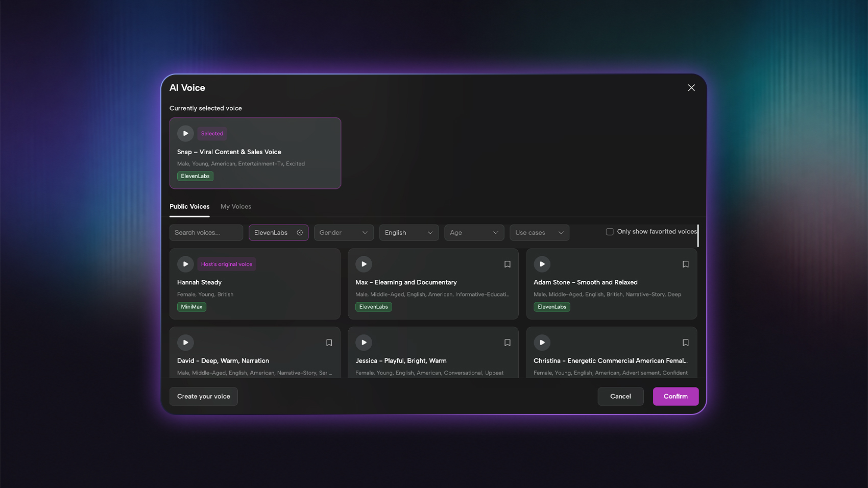This screenshot has height=488, width=868.
Task: Switch to the My Voices tab
Action: coord(236,207)
